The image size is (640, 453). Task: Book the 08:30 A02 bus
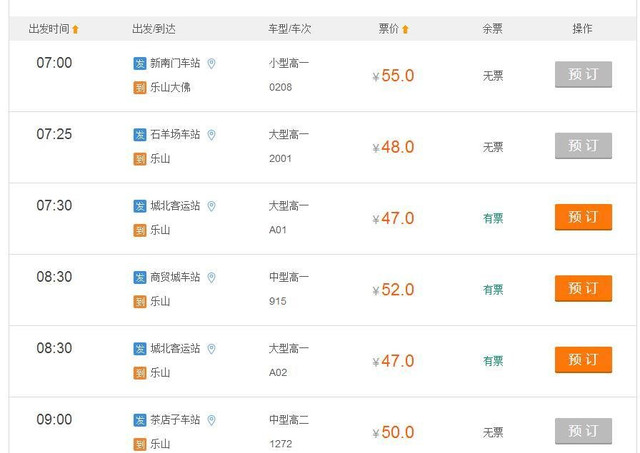pos(583,360)
